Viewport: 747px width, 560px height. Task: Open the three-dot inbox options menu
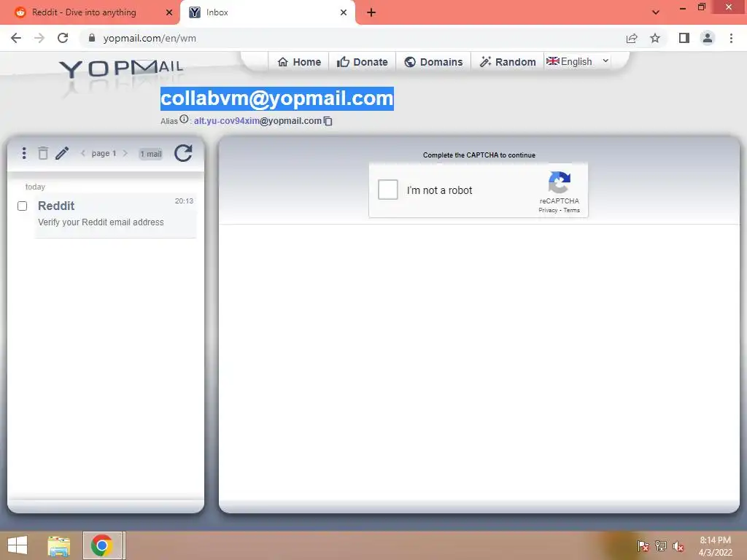click(x=24, y=153)
